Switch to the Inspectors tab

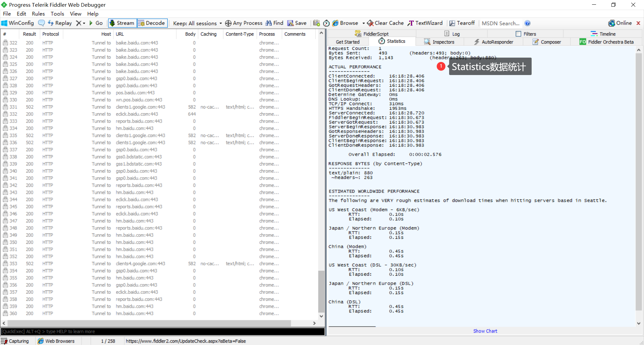coord(439,42)
